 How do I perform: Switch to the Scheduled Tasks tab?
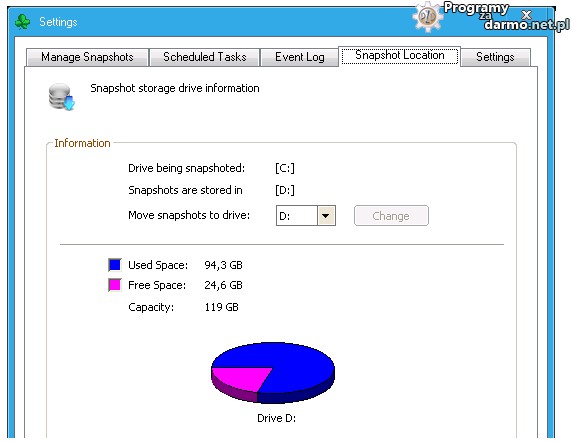point(205,57)
